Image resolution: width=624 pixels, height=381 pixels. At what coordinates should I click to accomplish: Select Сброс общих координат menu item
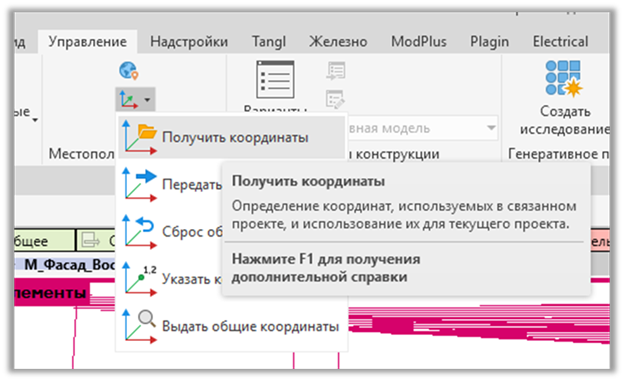click(170, 231)
